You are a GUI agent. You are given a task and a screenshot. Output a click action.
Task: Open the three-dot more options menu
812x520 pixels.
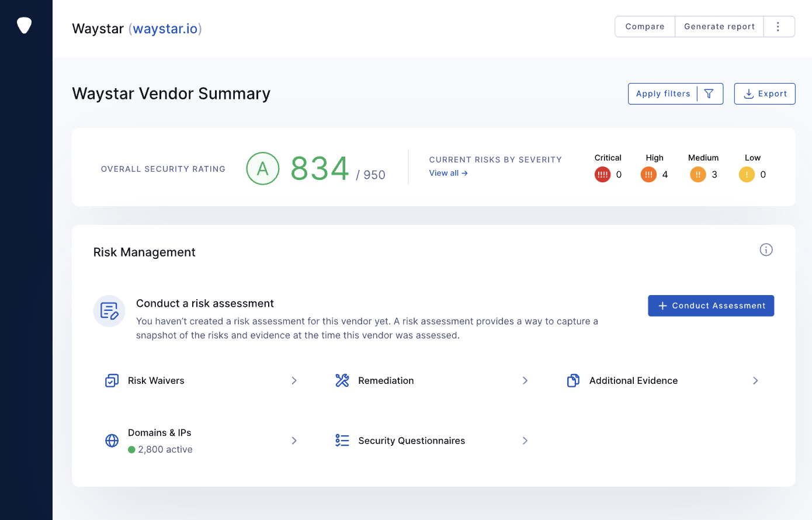[778, 26]
